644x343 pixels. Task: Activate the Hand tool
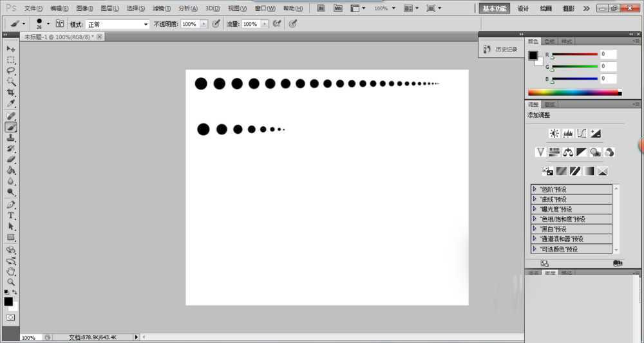pyautogui.click(x=11, y=272)
